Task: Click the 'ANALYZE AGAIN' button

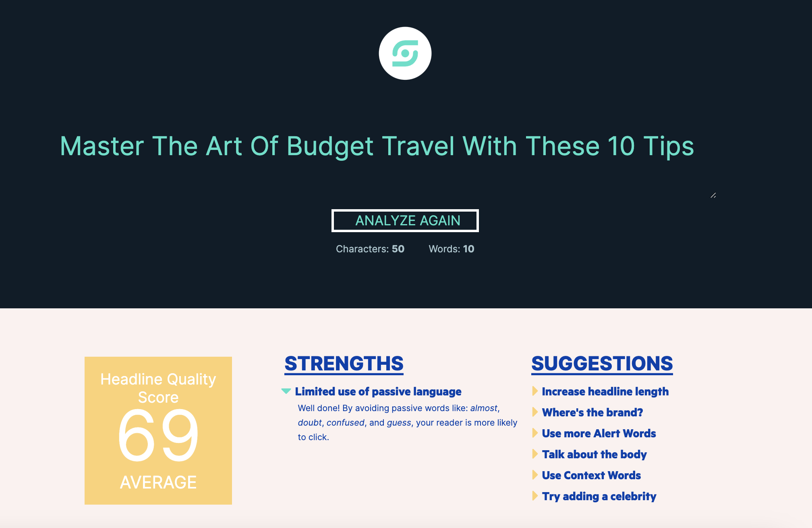Action: tap(406, 220)
